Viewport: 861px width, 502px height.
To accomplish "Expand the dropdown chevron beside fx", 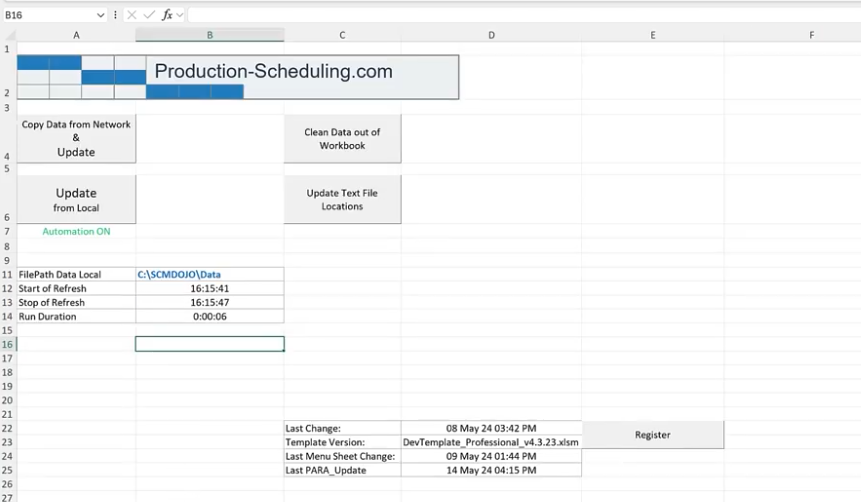I will tap(180, 15).
